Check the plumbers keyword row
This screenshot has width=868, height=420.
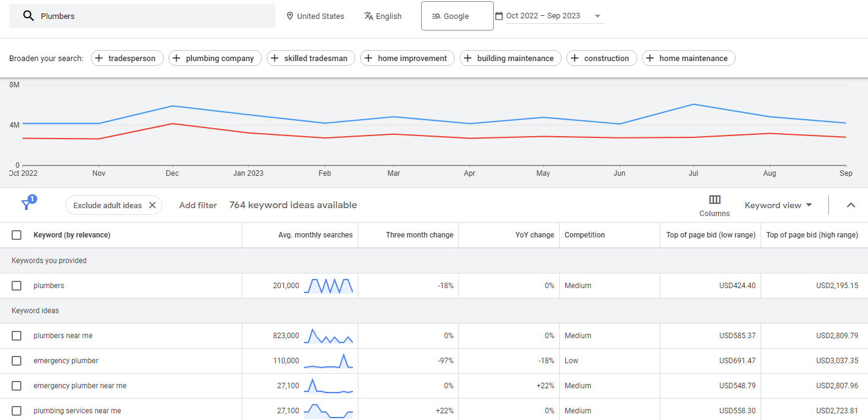pos(16,286)
